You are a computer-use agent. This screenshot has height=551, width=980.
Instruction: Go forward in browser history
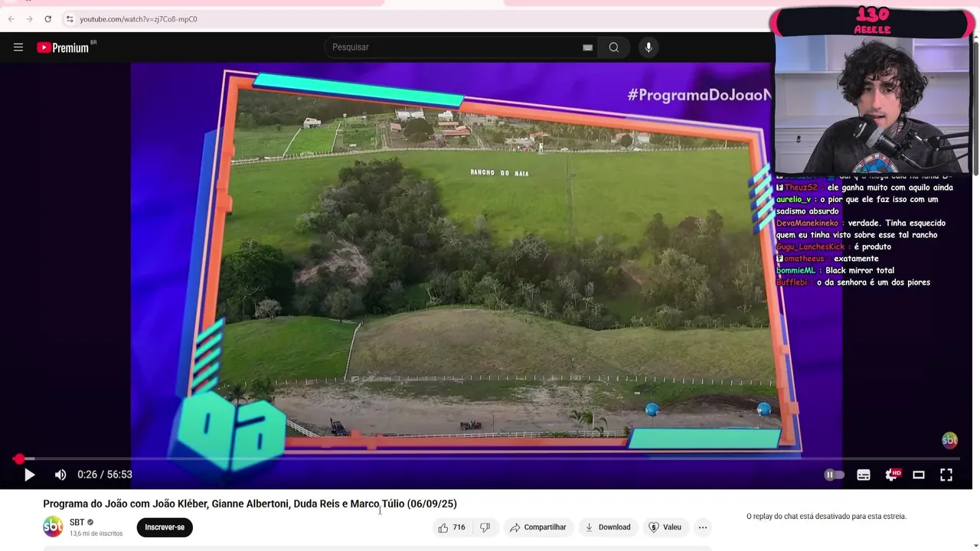29,19
